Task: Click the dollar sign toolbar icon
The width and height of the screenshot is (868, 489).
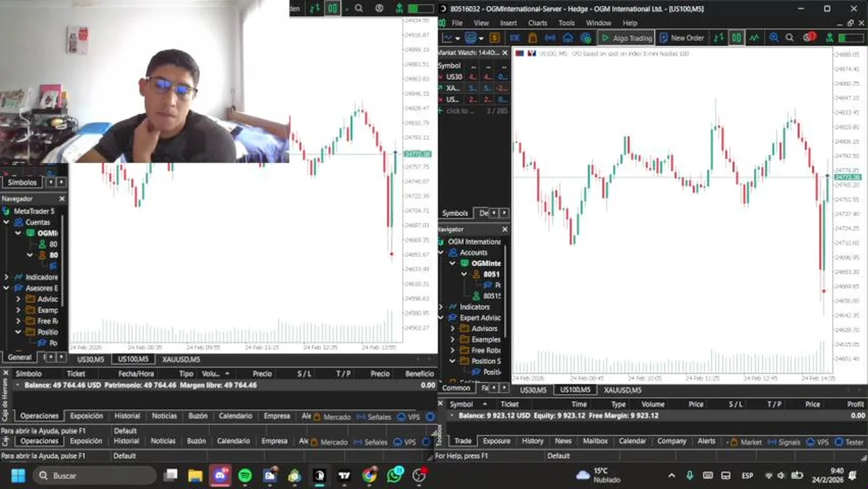Action: pyautogui.click(x=494, y=38)
